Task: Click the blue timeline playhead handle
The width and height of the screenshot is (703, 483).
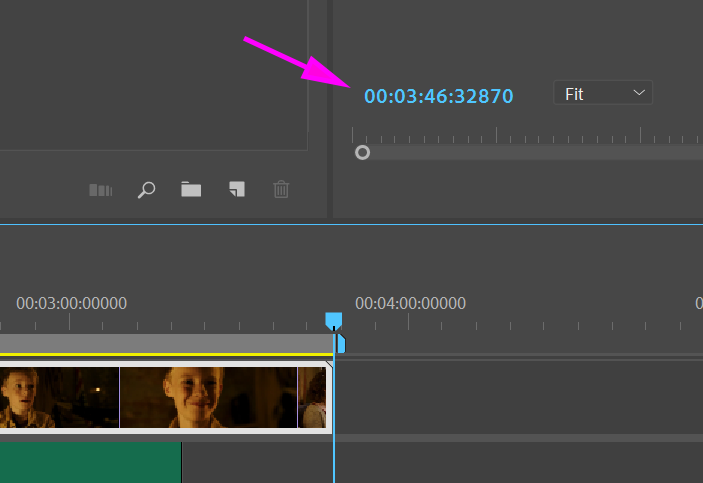Action: point(334,321)
